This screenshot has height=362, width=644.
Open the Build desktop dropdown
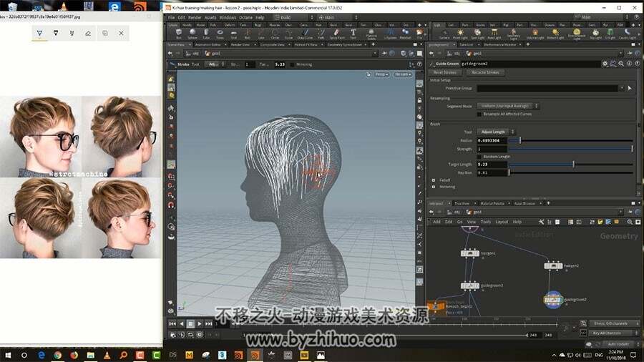pos(294,17)
